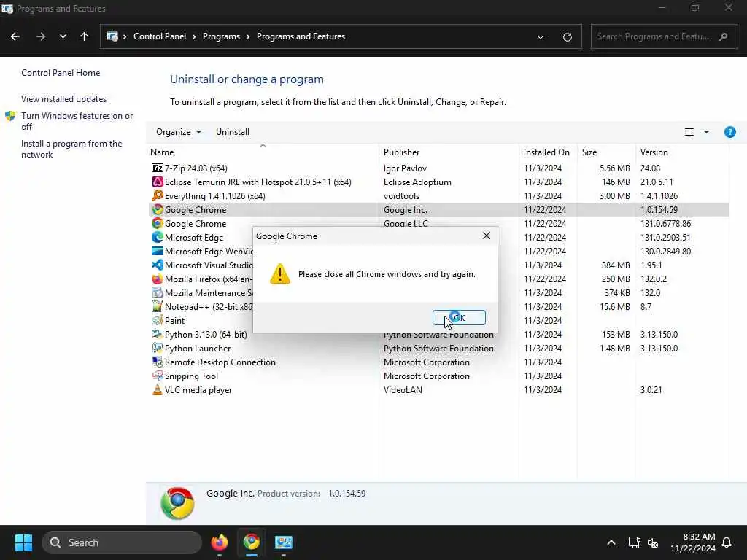Screen dimensions: 747x560
Task: Open the notification bell in the tray
Action: coord(727,542)
